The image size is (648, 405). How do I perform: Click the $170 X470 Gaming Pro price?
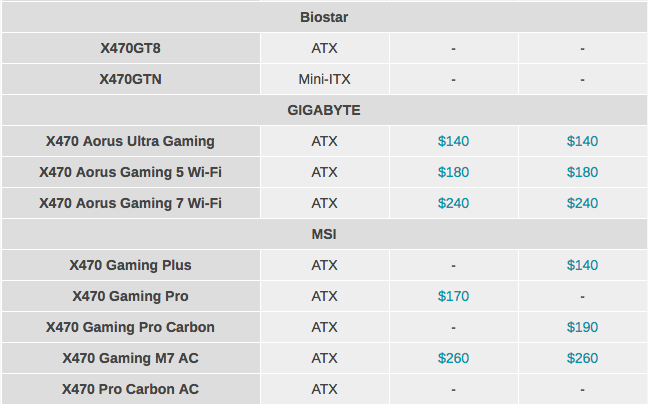click(x=453, y=296)
